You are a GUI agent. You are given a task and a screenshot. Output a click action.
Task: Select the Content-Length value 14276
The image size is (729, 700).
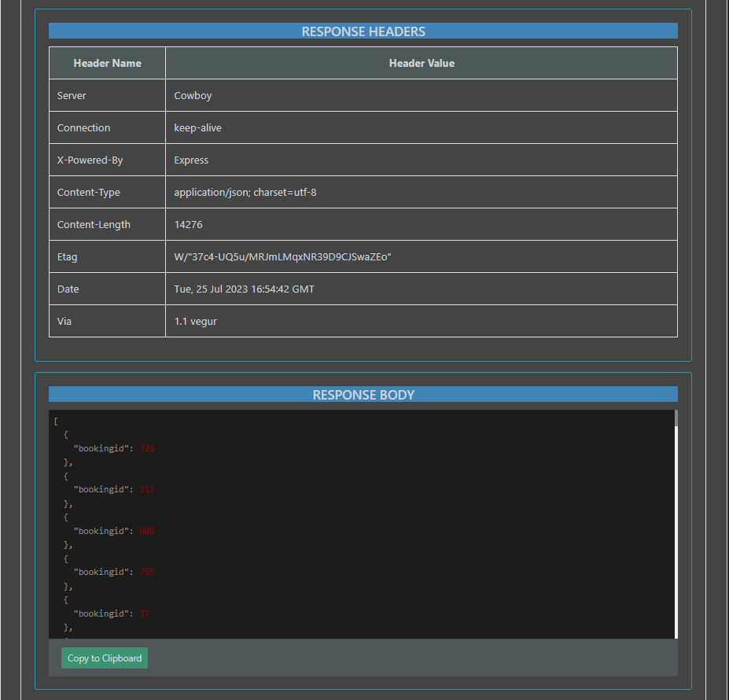coord(188,224)
